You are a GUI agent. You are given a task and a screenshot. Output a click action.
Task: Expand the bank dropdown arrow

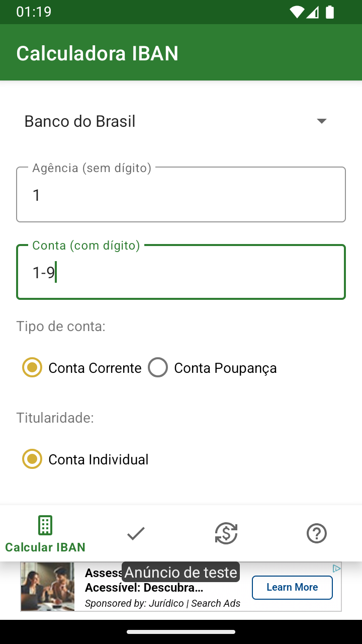(x=322, y=121)
